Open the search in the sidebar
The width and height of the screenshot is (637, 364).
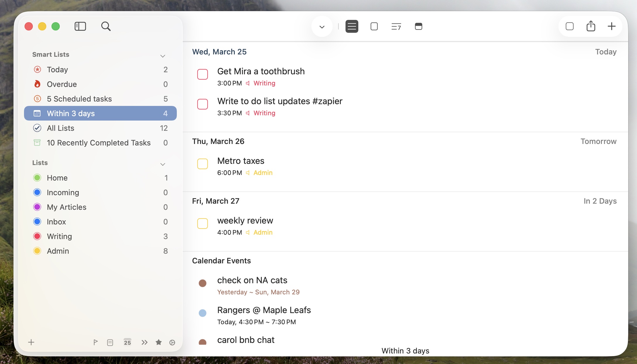[x=106, y=26]
